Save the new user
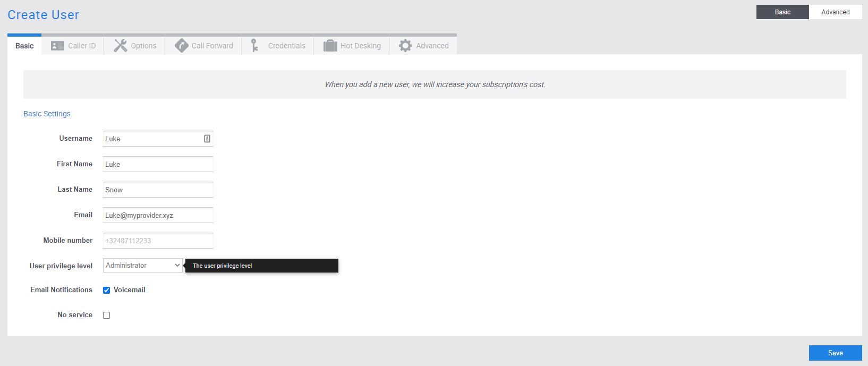Screen dimensions: 868x366 coord(835,353)
